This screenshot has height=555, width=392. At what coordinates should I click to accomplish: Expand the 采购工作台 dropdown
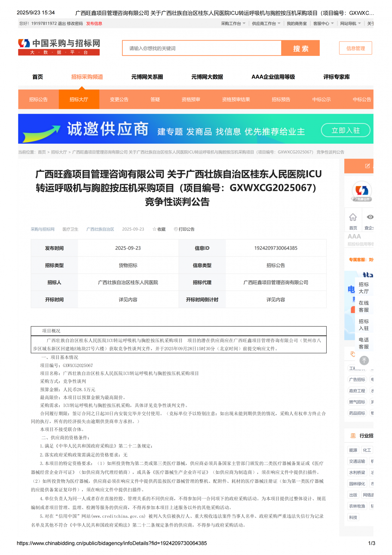(233, 24)
